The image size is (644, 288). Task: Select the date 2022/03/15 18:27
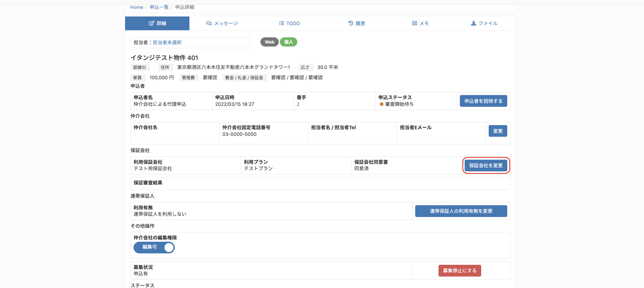(235, 104)
